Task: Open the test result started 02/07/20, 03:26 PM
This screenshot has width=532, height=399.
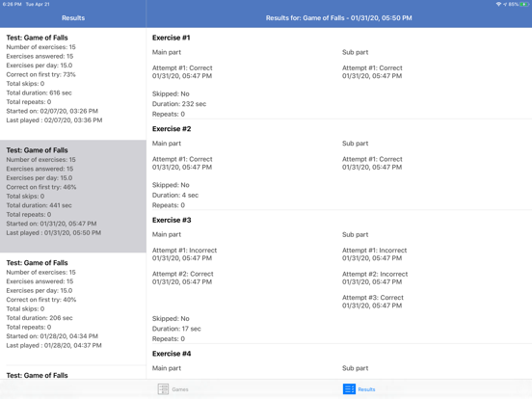Action: [73, 84]
